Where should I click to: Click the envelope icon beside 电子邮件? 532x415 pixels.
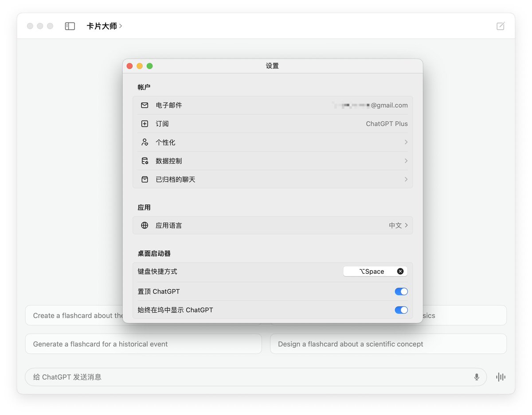pos(145,105)
